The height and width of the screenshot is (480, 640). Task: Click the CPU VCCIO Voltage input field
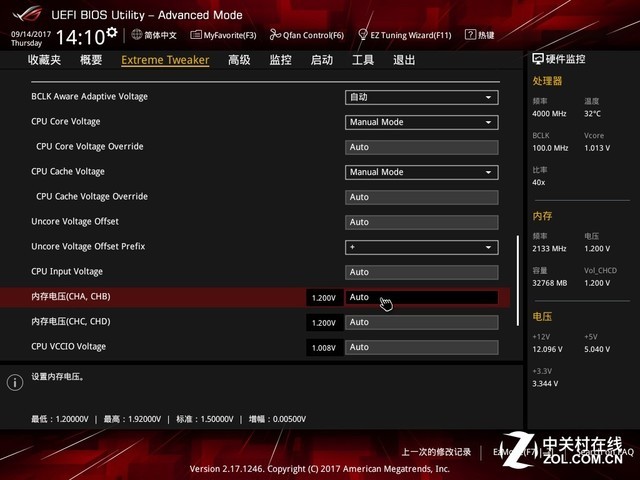[x=421, y=347]
